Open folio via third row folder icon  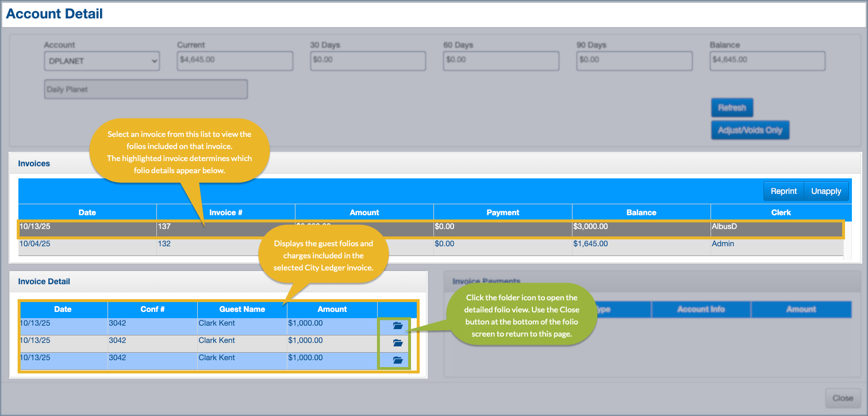397,360
